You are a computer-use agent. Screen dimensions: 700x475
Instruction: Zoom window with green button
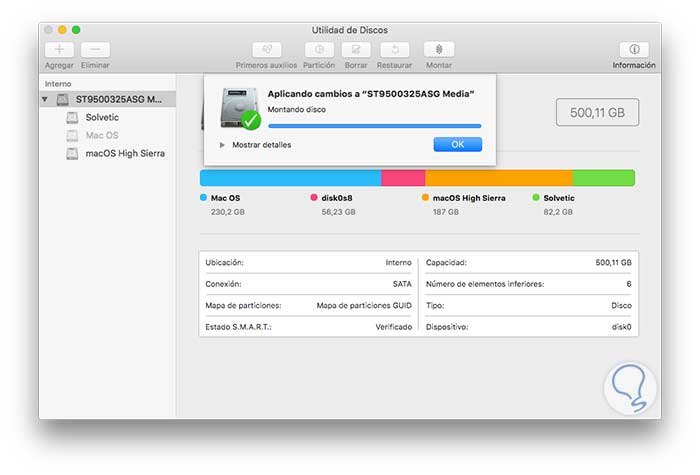(76, 30)
